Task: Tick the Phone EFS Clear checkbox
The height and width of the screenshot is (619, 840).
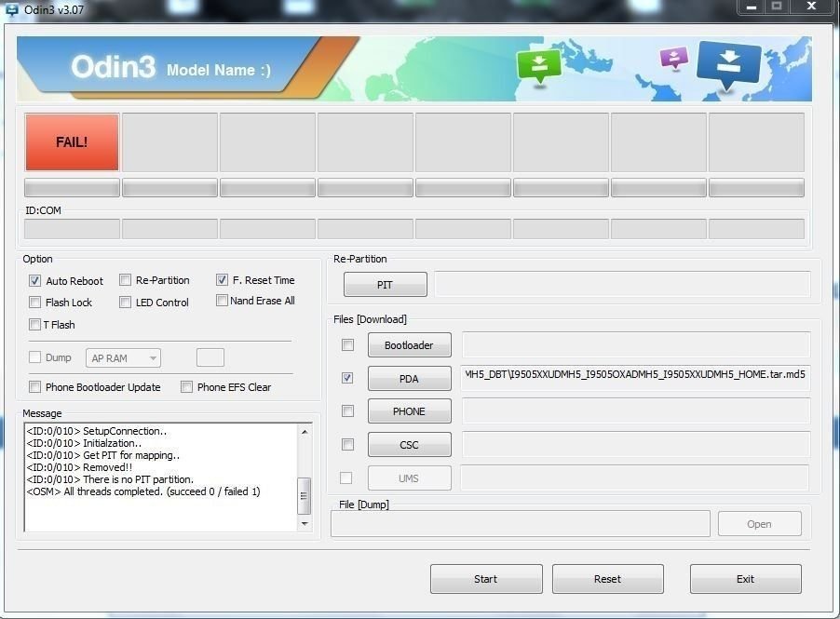Action: pyautogui.click(x=186, y=386)
